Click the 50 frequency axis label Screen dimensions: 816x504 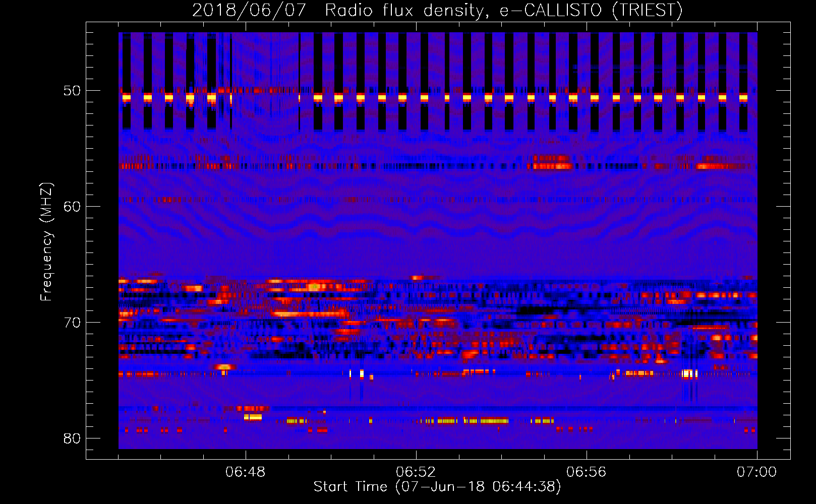pos(72,91)
